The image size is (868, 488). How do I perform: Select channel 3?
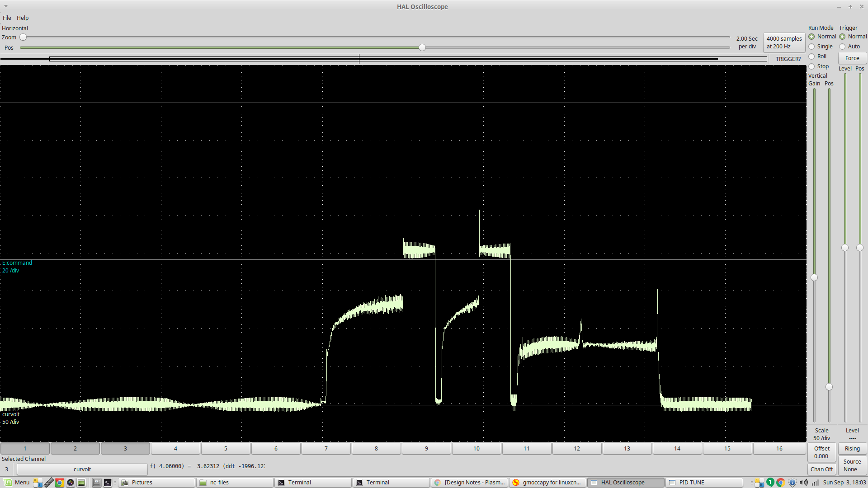[x=125, y=448]
